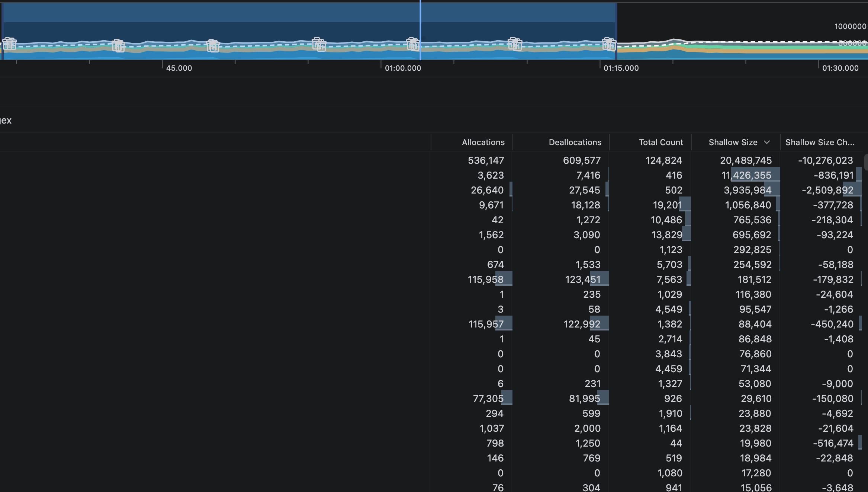
Task: Click GC trash icon midway between 45.000 and 01:00.000
Action: click(319, 44)
